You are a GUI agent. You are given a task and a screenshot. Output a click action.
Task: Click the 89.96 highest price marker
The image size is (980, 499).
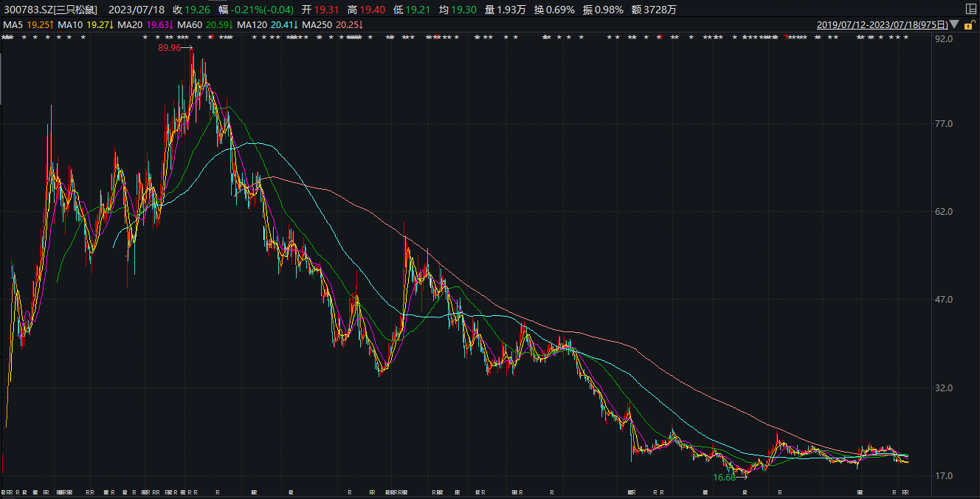click(x=169, y=48)
